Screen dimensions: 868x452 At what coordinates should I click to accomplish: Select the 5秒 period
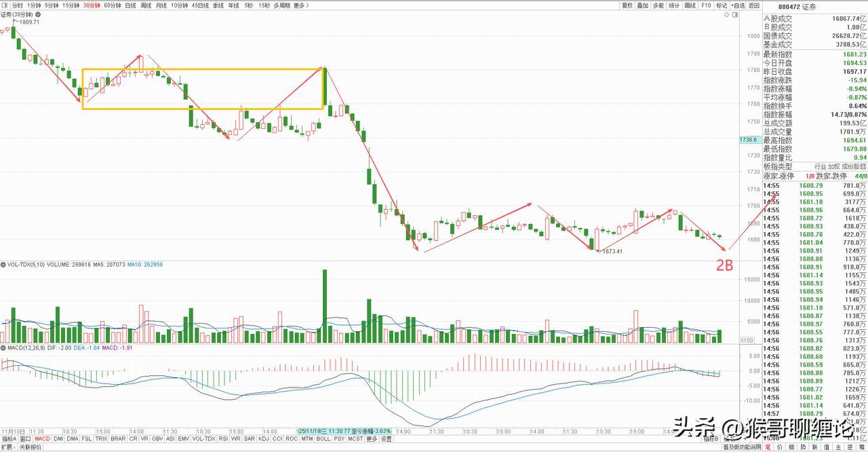click(249, 5)
